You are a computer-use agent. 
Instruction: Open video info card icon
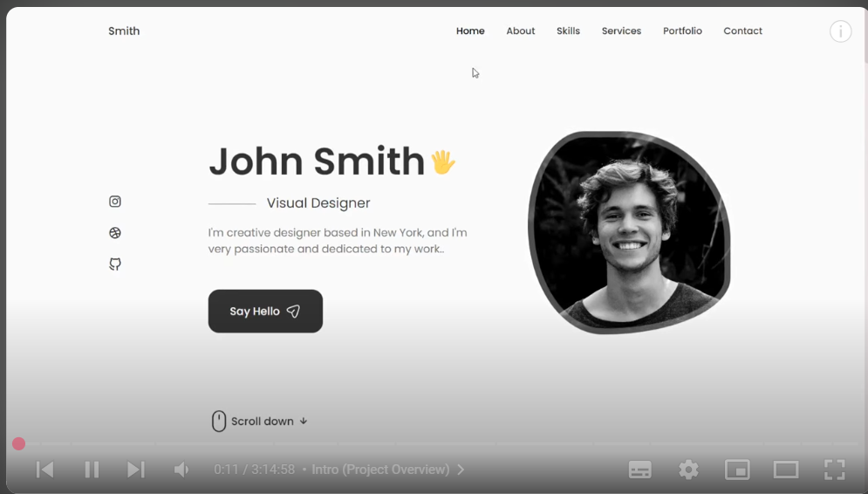pyautogui.click(x=840, y=32)
